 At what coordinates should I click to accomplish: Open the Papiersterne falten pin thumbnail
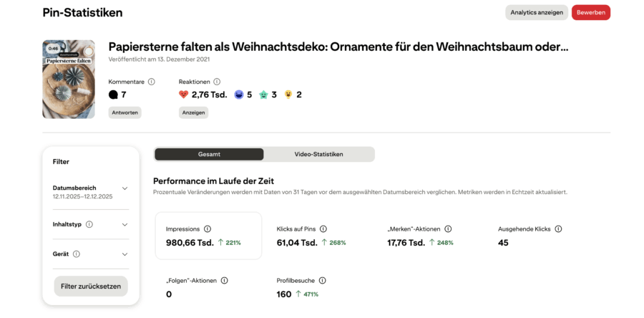click(x=69, y=79)
